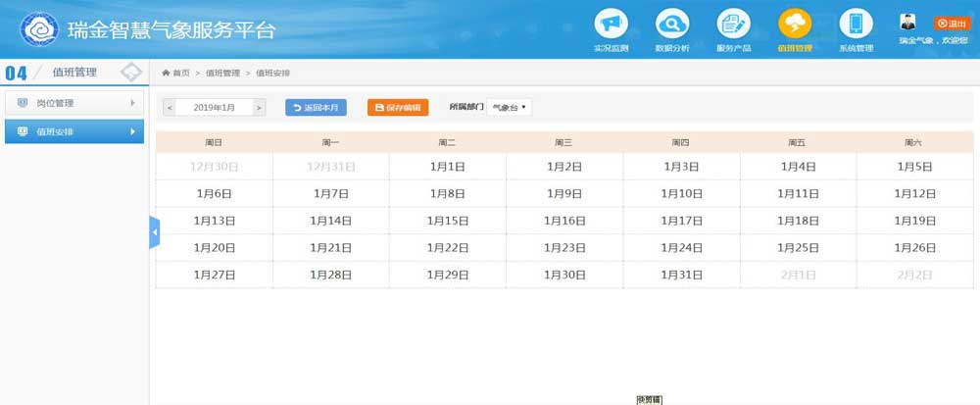Open the 气象台 department dropdown
980x405 pixels.
point(510,107)
